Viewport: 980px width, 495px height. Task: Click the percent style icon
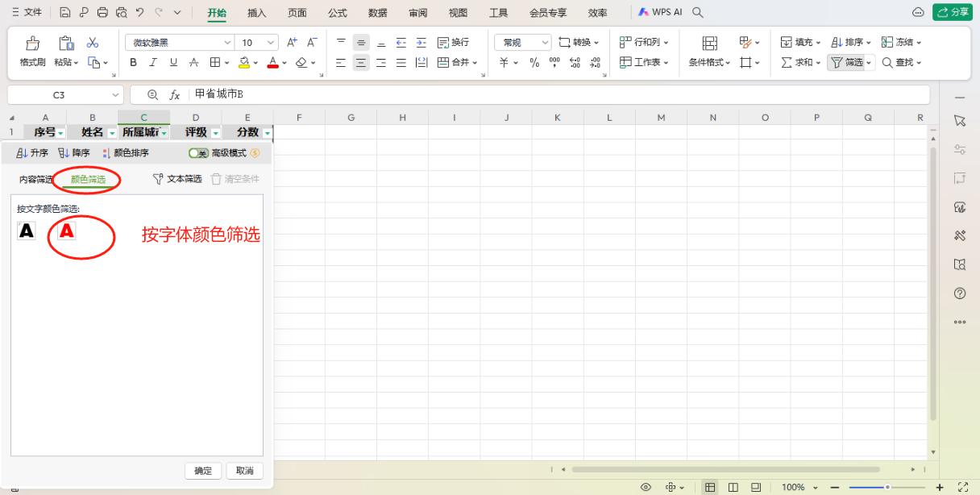(534, 62)
